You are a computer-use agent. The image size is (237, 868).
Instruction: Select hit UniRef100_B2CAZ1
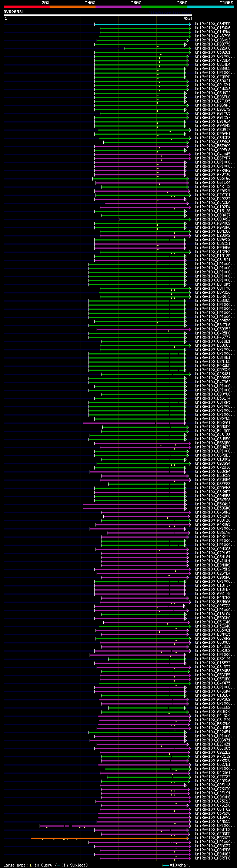[213, 744]
